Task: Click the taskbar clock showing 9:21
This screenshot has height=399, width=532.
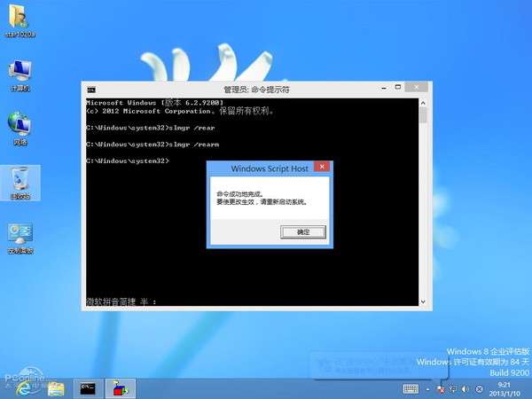Action: click(505, 389)
